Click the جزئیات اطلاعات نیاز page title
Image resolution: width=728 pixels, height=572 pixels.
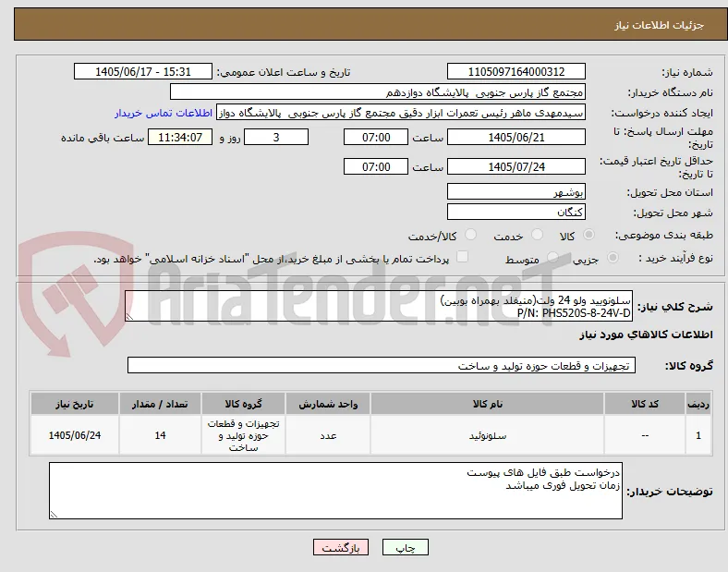tap(660, 25)
